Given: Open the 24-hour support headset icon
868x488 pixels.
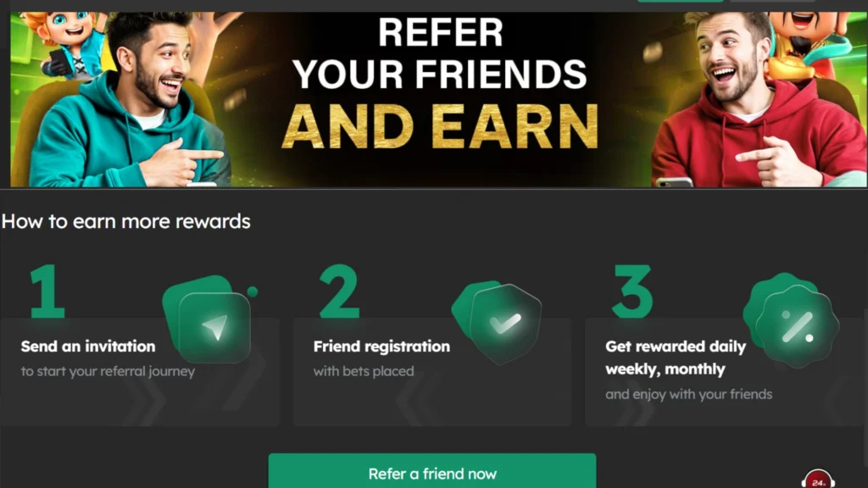Looking at the screenshot, I should [818, 480].
